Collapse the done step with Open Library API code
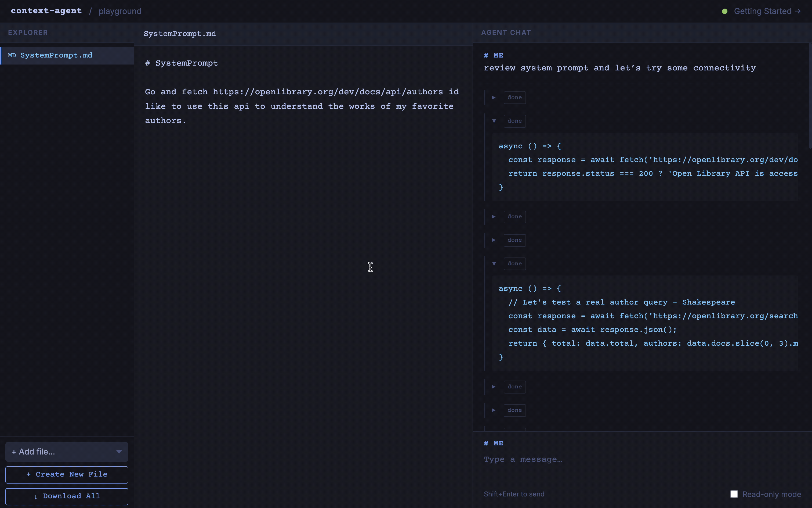This screenshot has width=812, height=508. point(494,121)
